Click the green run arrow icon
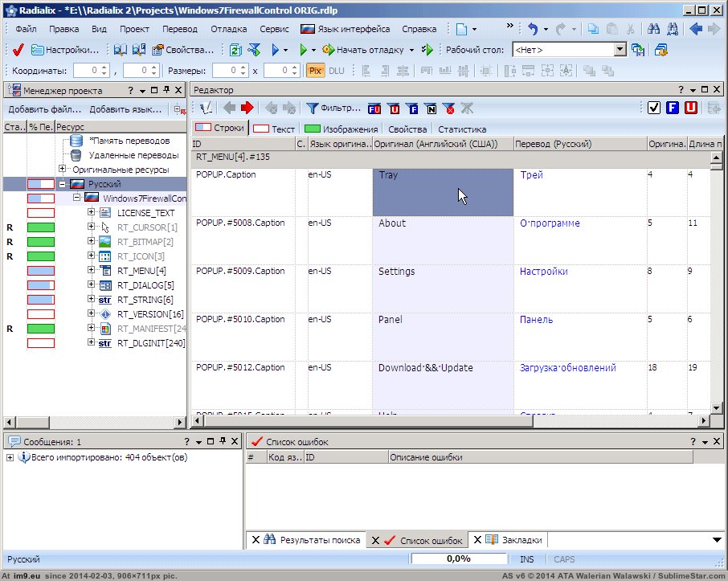728x581 pixels. 303,50
